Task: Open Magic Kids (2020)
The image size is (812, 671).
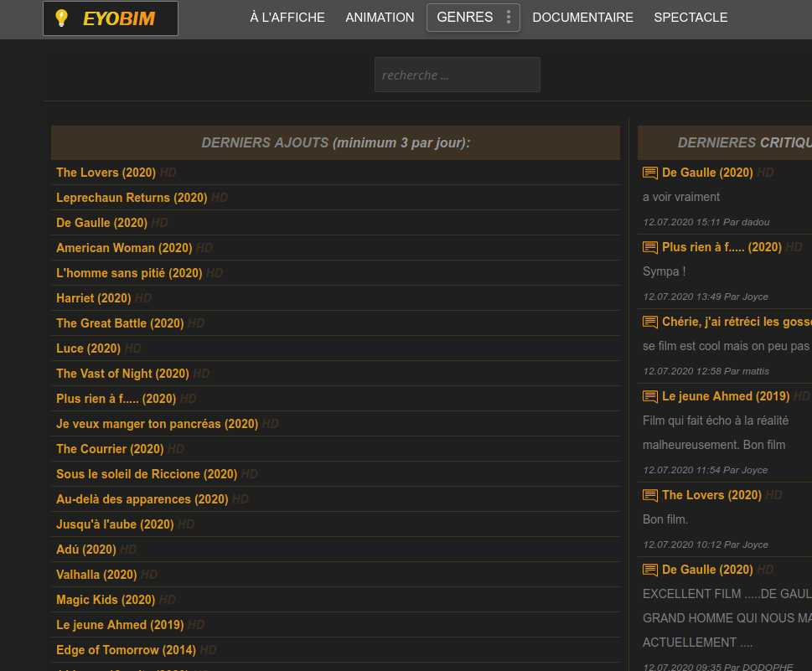Action: tap(106, 600)
